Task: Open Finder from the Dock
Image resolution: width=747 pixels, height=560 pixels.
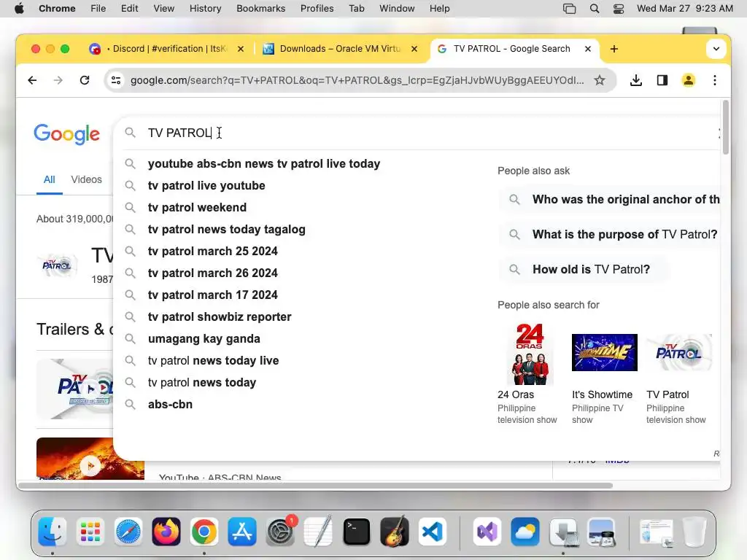Action: tap(52, 532)
